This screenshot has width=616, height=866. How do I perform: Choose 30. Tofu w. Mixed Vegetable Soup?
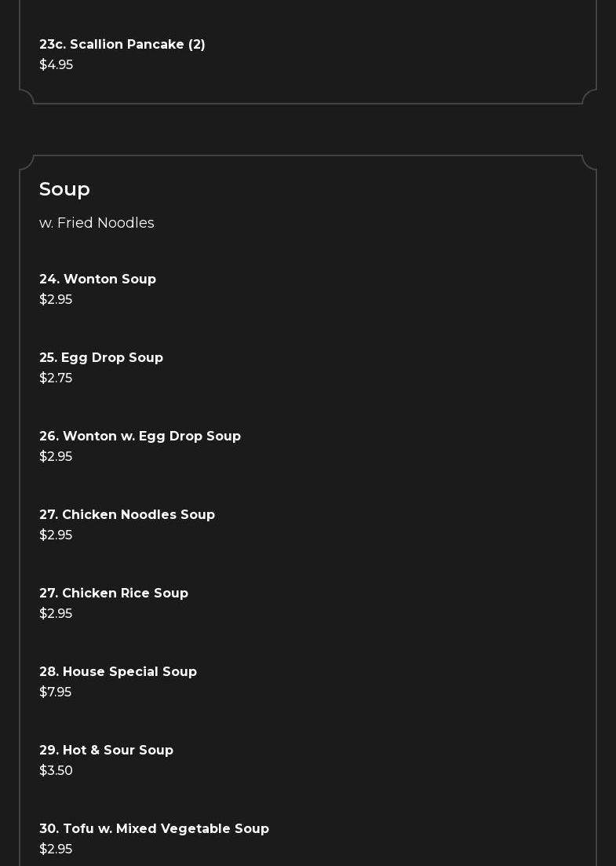point(154,829)
